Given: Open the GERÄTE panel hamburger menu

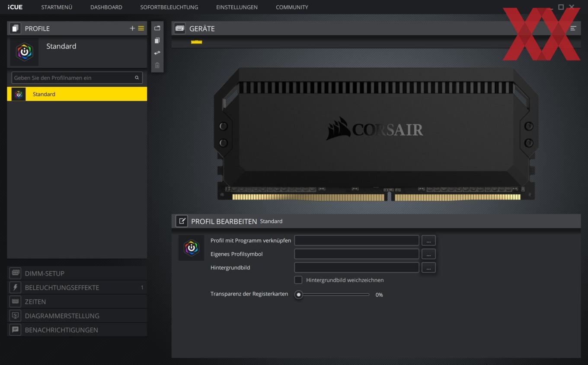Looking at the screenshot, I should tap(573, 29).
